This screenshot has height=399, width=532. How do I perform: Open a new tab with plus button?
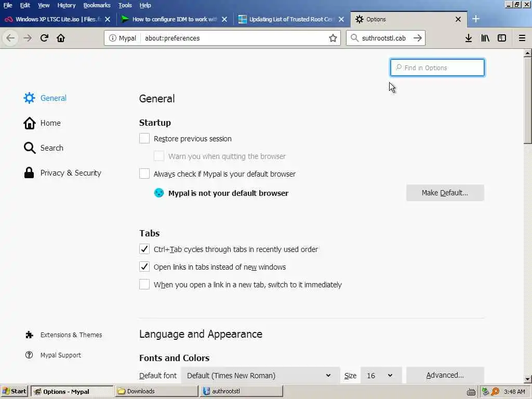[476, 19]
